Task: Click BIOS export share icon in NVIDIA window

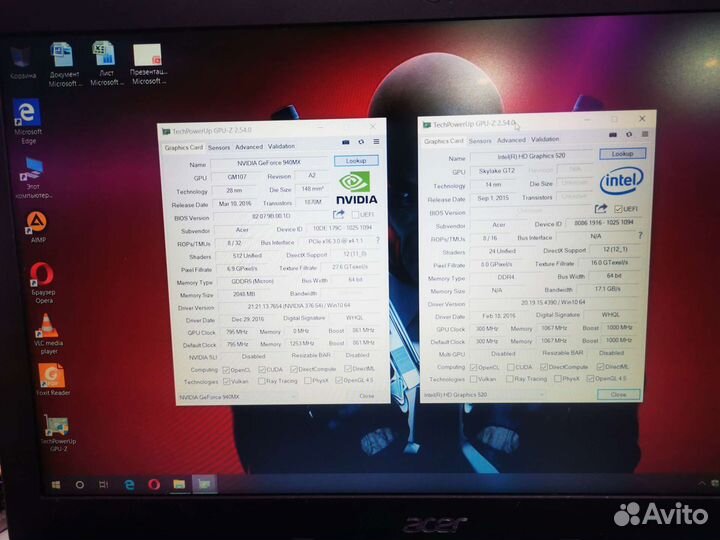Action: point(338,214)
